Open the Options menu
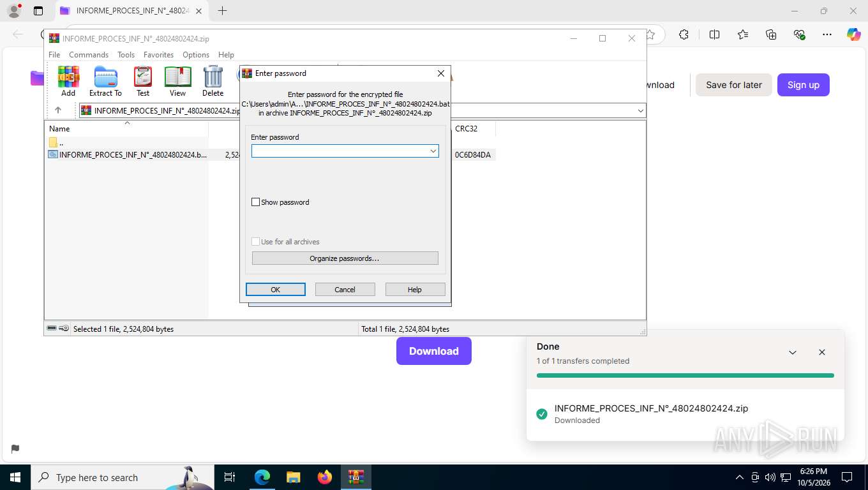Screen dimensions: 868x490 click(x=196, y=55)
